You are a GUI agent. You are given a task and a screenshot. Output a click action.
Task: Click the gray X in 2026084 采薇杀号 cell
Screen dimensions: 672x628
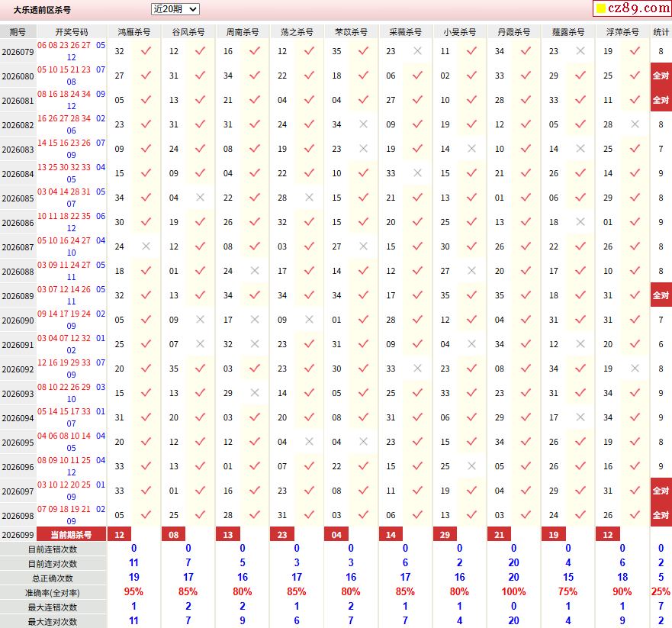[x=417, y=173]
